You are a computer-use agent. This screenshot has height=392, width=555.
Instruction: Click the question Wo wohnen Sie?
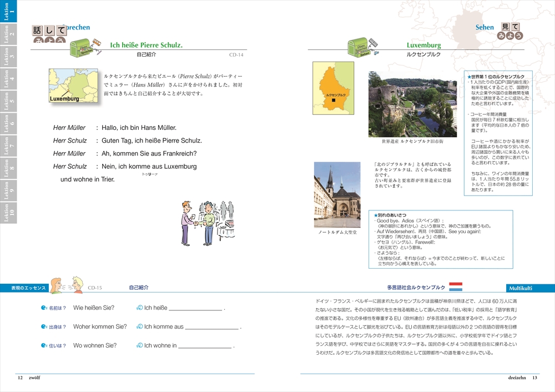pos(95,345)
